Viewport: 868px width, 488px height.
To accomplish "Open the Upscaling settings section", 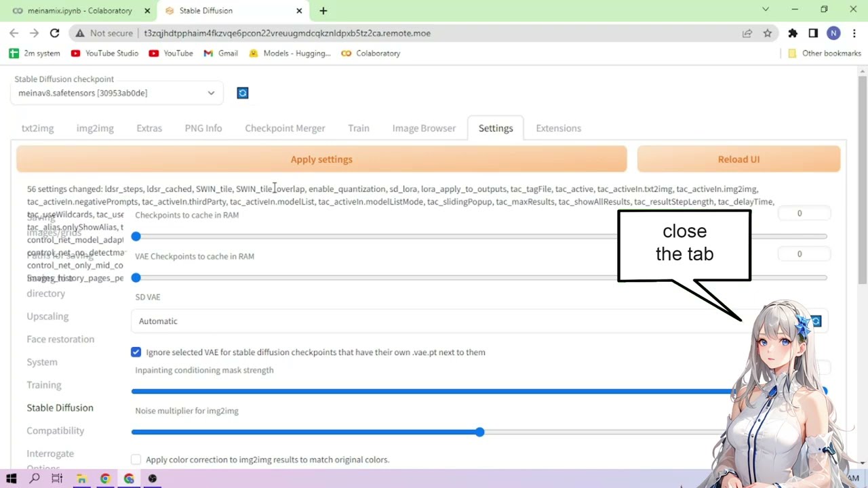I will [47, 317].
